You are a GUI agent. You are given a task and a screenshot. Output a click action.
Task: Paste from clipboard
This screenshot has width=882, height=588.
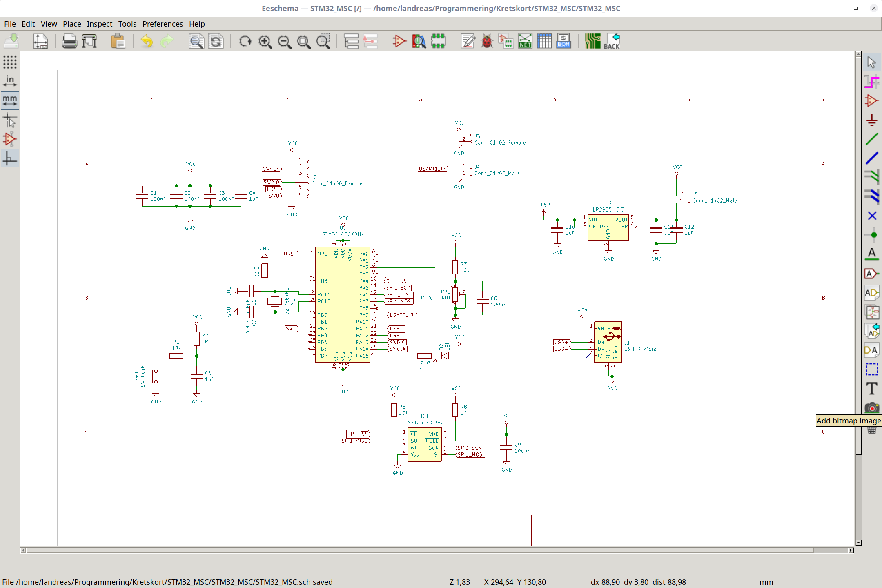[118, 41]
